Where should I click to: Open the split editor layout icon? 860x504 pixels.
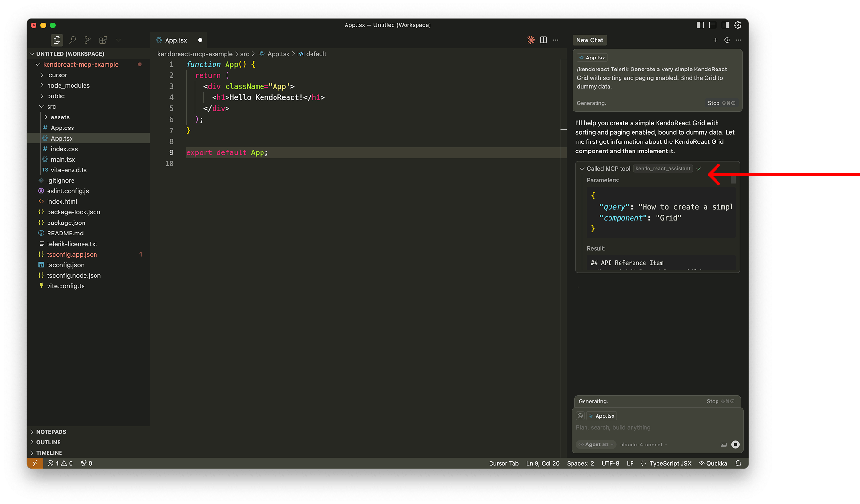pyautogui.click(x=543, y=40)
